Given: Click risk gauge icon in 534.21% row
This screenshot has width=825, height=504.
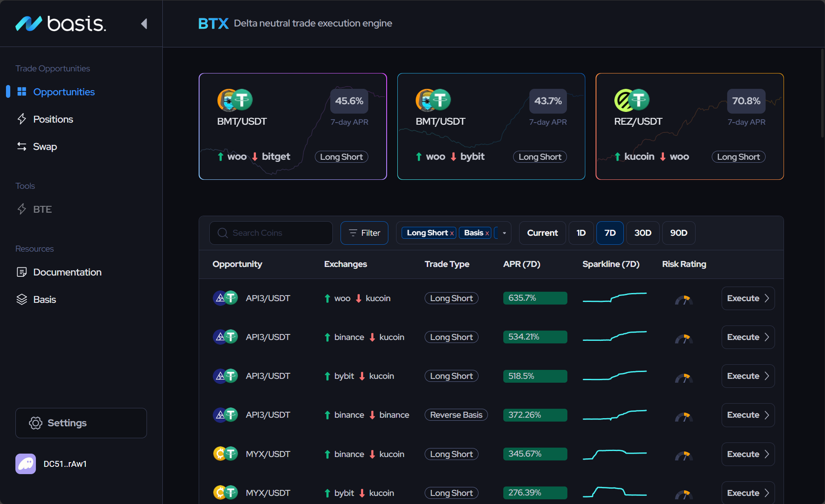Looking at the screenshot, I should pyautogui.click(x=684, y=339).
